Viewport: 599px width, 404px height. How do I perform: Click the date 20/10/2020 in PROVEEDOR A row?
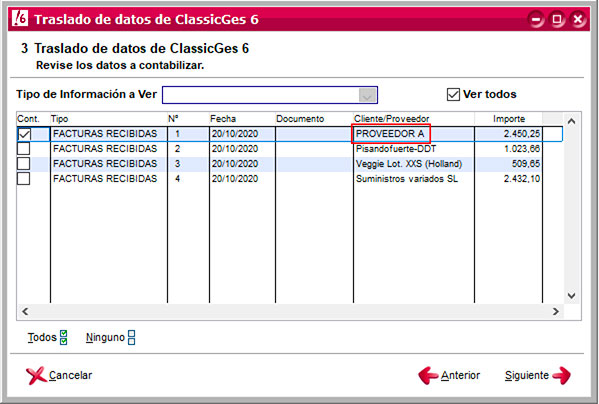pyautogui.click(x=235, y=134)
